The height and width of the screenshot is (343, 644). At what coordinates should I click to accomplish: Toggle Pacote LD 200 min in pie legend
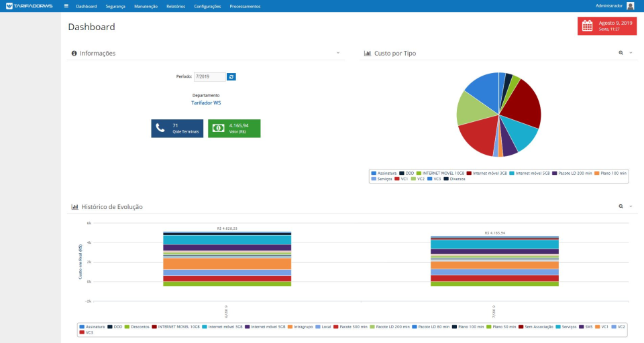tap(572, 173)
